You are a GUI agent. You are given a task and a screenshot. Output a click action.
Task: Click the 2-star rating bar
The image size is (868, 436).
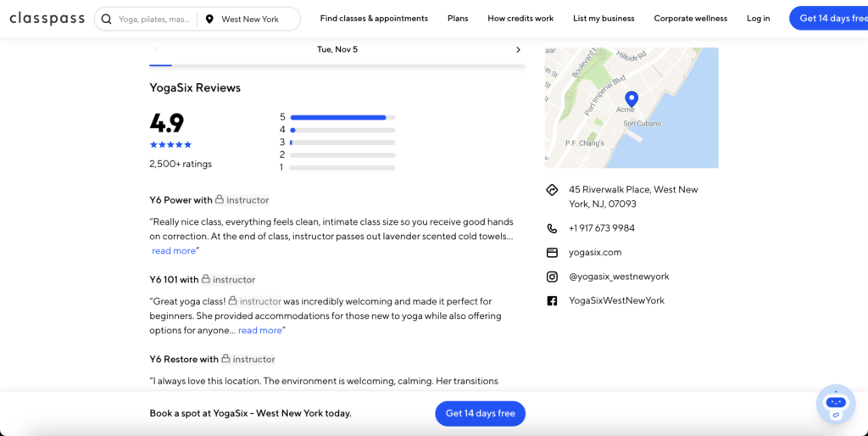tap(342, 155)
